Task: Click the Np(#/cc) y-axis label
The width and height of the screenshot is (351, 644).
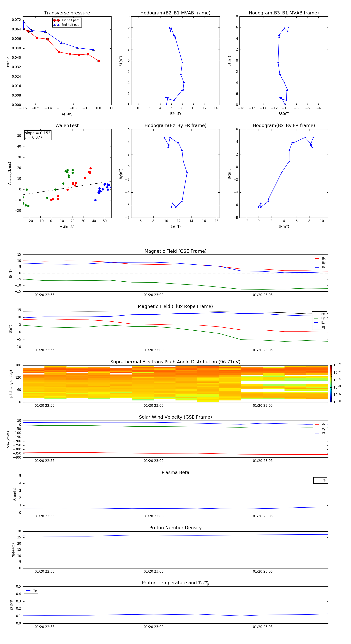Action: pyautogui.click(x=13, y=550)
